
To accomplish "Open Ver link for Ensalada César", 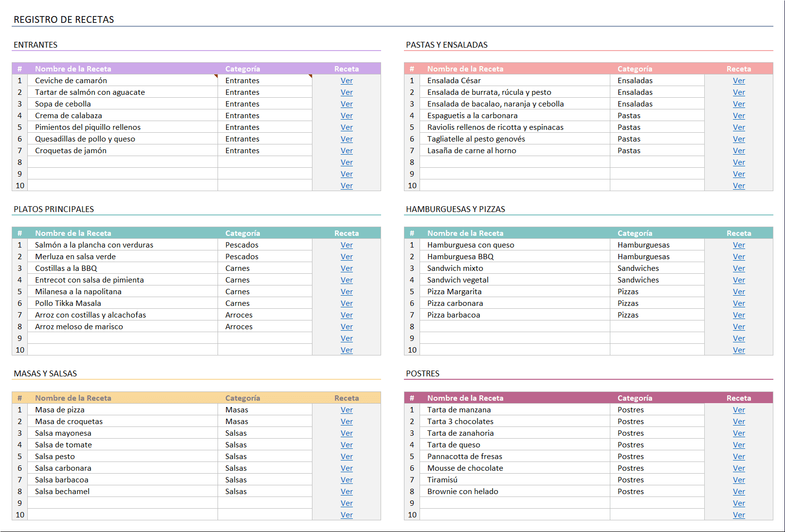I will pos(739,81).
